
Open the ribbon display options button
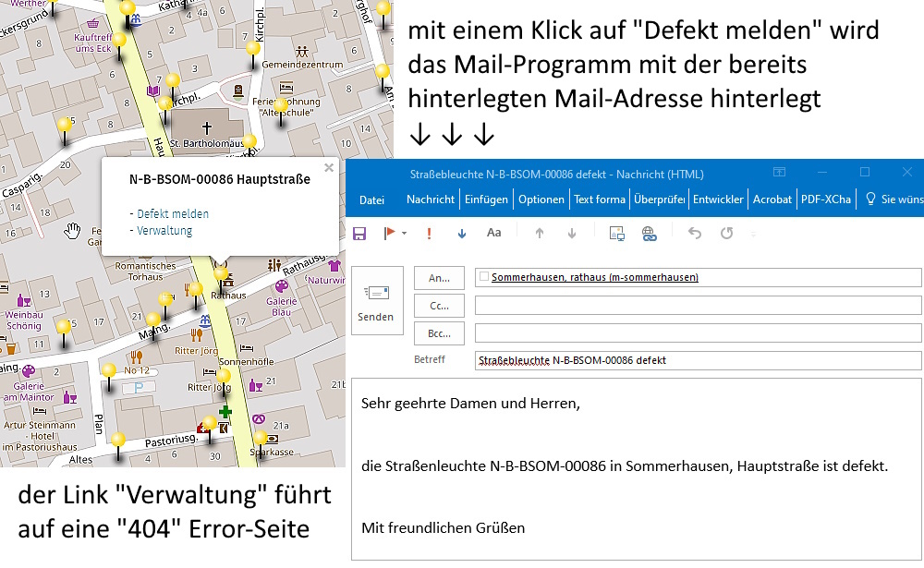tap(780, 173)
